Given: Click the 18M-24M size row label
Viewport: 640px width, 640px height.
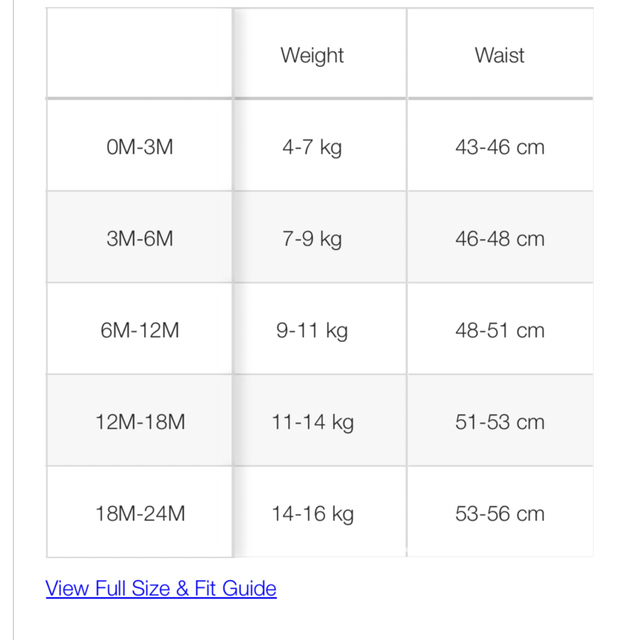Looking at the screenshot, I should pyautogui.click(x=140, y=512).
